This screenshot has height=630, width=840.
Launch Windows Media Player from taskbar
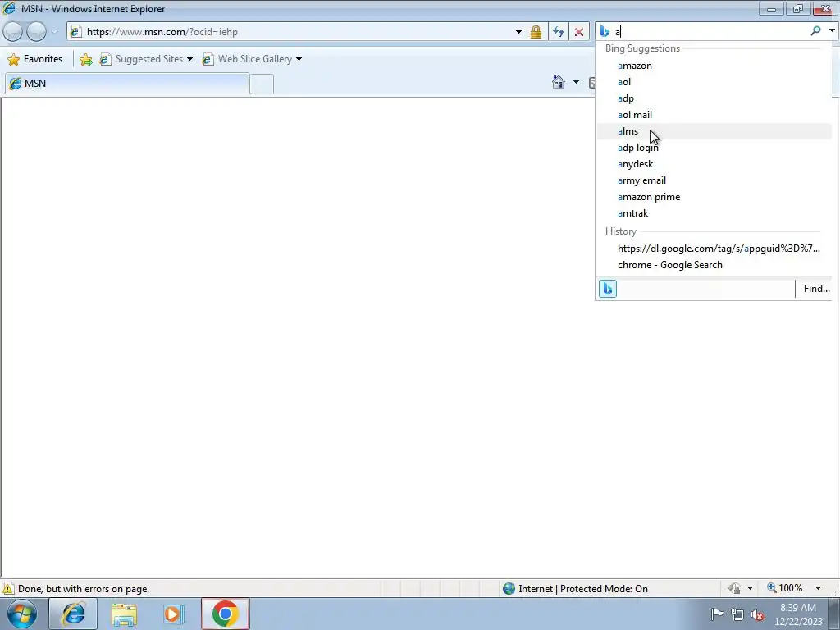click(174, 614)
